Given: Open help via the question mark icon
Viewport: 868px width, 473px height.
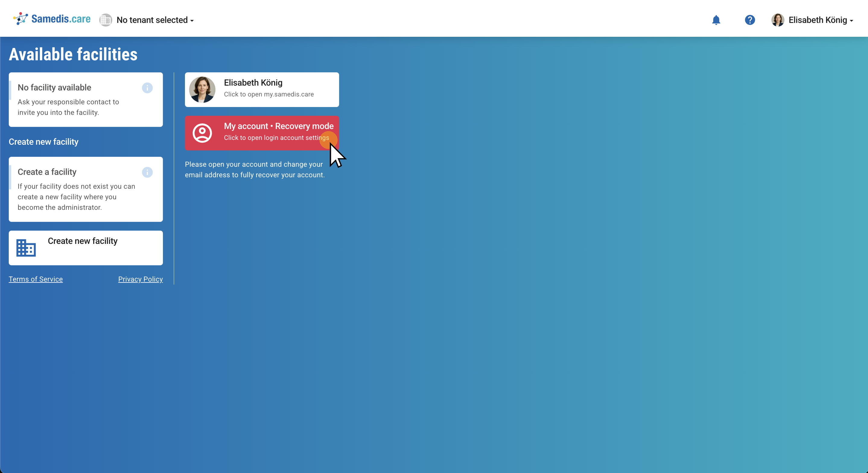Looking at the screenshot, I should (x=750, y=20).
